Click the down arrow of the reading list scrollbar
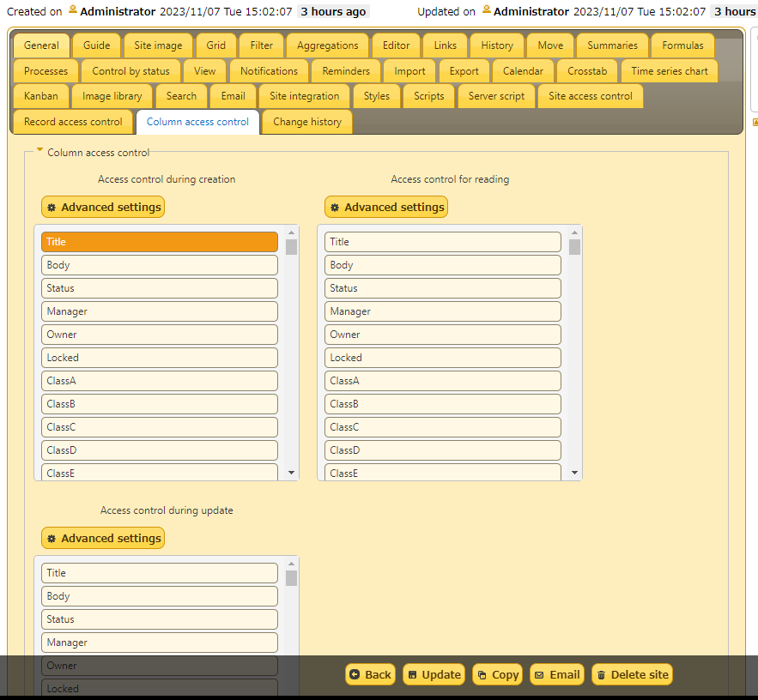This screenshot has height=700, width=758. 574,473
